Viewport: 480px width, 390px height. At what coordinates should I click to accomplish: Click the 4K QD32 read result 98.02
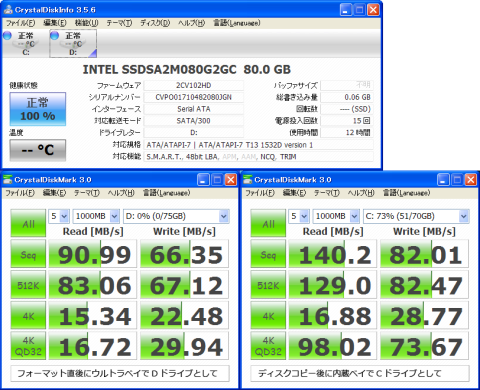333,346
